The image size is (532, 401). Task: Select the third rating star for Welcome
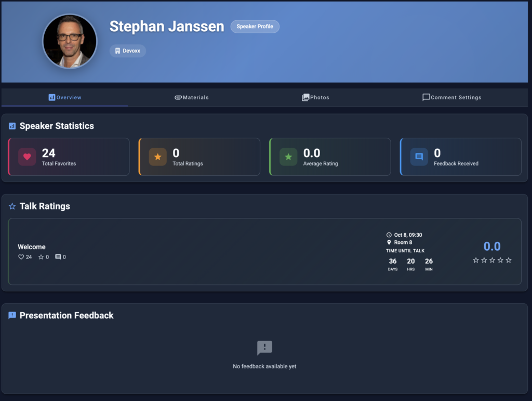point(493,260)
